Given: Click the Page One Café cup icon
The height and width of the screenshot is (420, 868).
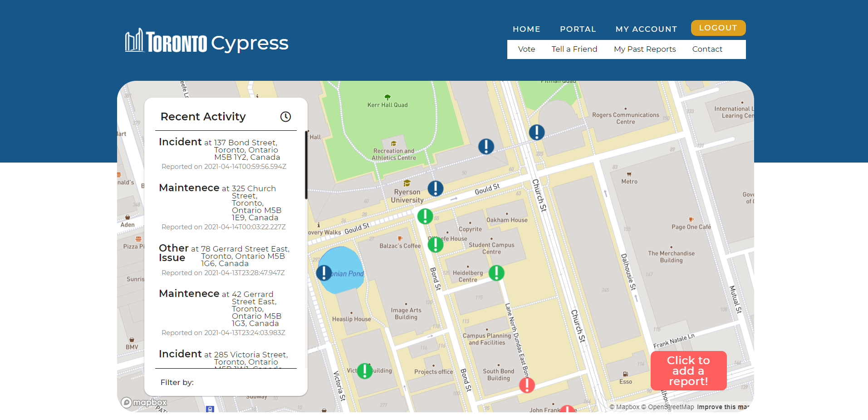Looking at the screenshot, I should [x=691, y=220].
